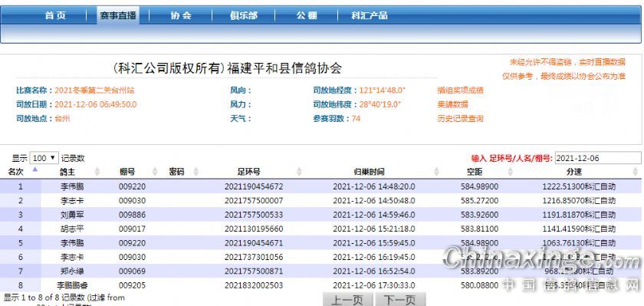Click speed value 1141.41590科汇自动

coord(579,229)
